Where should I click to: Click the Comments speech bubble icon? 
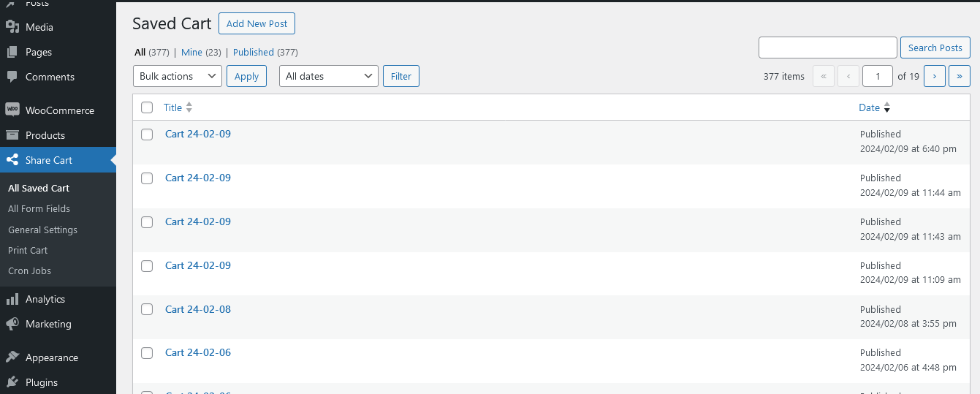click(x=12, y=77)
